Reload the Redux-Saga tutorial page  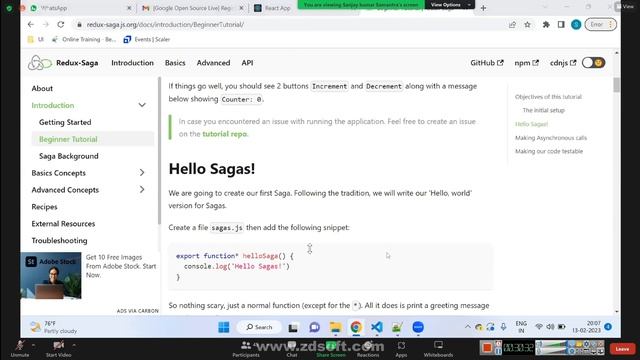pyautogui.click(x=60, y=24)
